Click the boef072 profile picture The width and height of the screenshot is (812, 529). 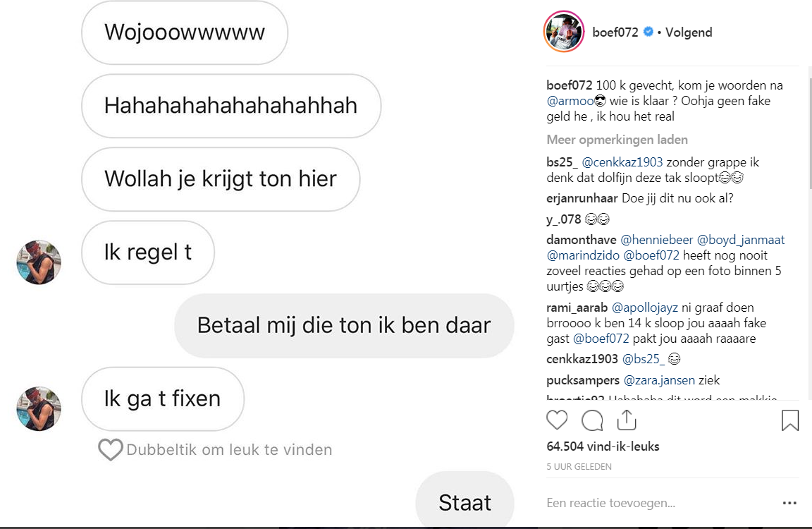pos(564,32)
